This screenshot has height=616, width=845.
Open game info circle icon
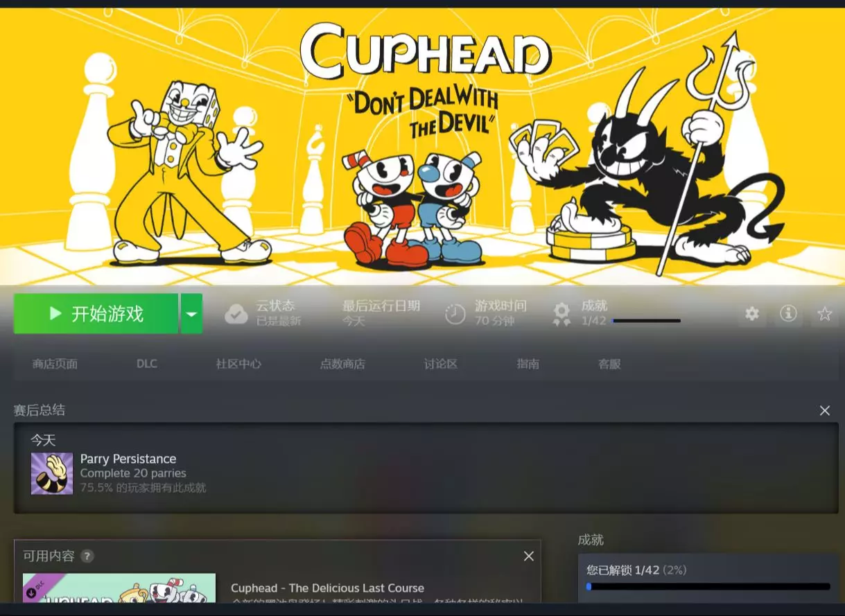click(x=788, y=314)
